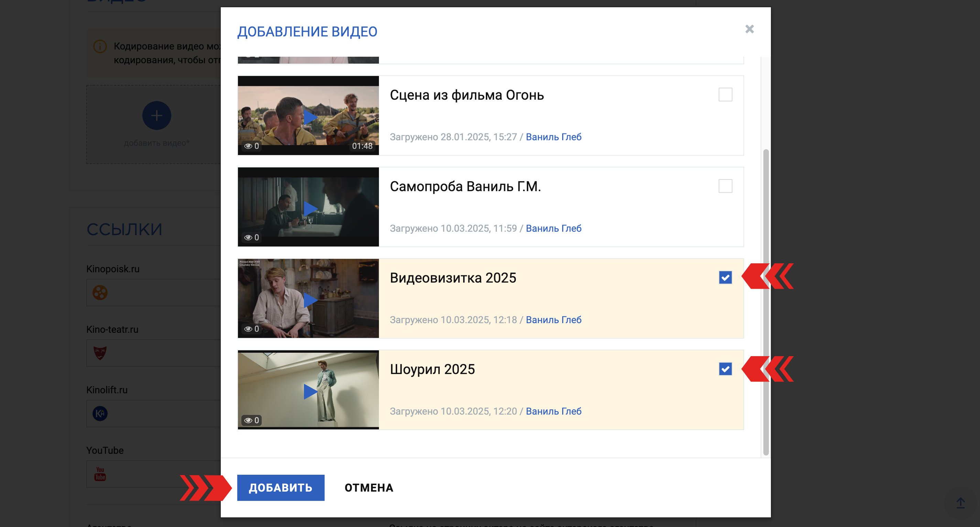Click the Kinolift logo icon
This screenshot has height=527, width=980.
[x=100, y=414]
